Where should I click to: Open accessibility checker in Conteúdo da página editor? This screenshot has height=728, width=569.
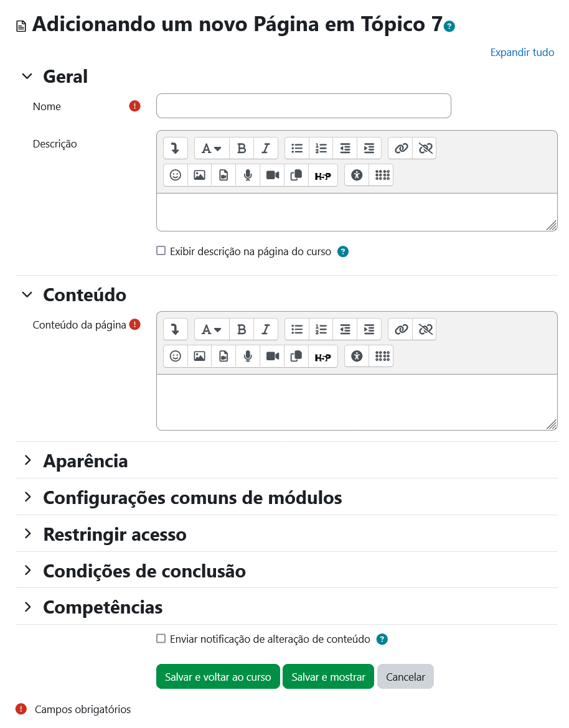click(x=357, y=356)
